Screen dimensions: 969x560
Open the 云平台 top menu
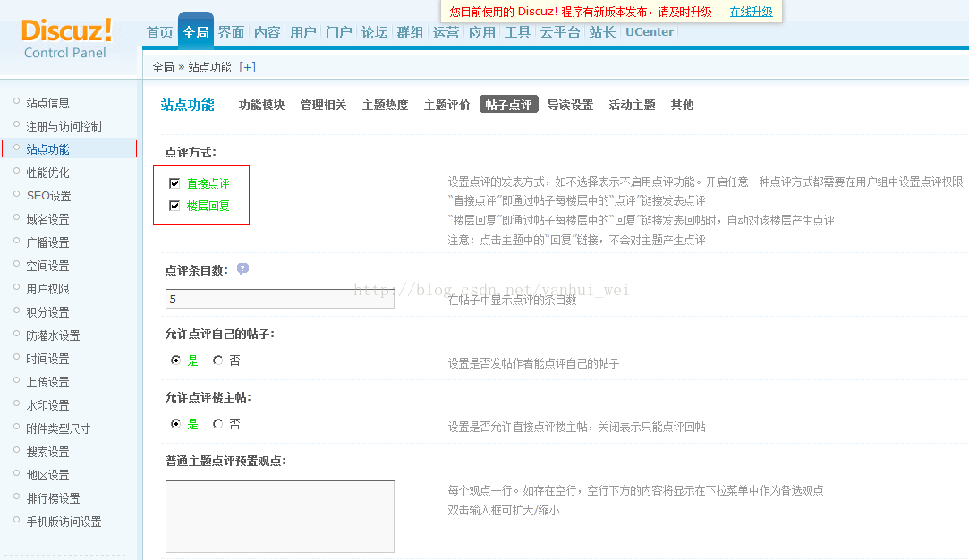(x=560, y=32)
